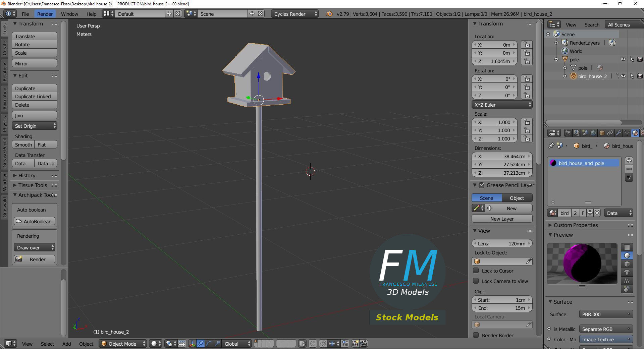Check Lock Camera to View
The image size is (644, 349).
(x=476, y=281)
